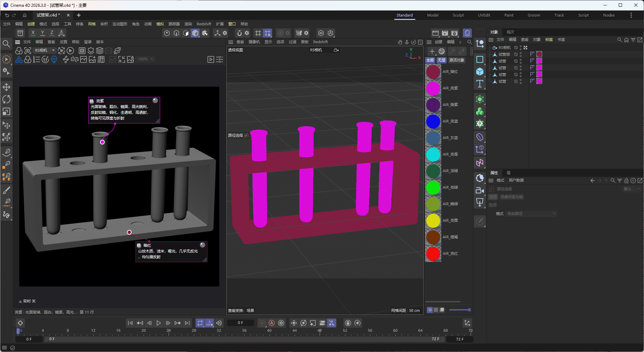Open the layout options three-dot menu
644x352 pixels.
coord(631,15)
